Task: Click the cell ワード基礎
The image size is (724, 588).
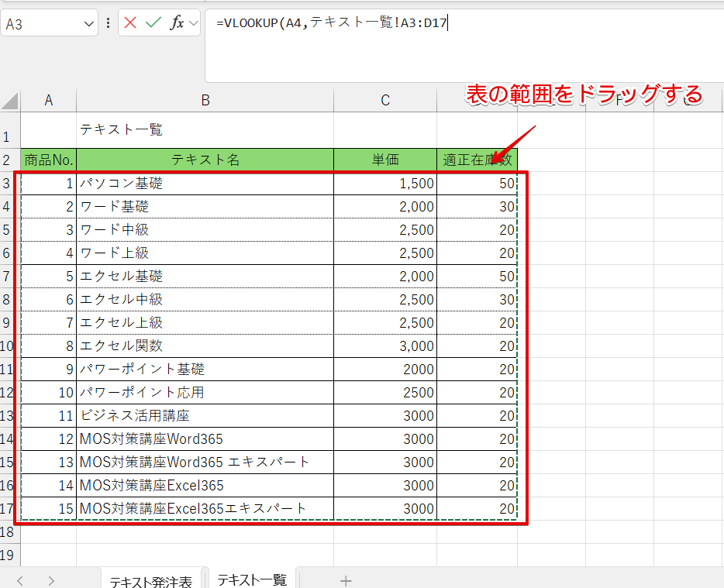Action: coord(205,206)
